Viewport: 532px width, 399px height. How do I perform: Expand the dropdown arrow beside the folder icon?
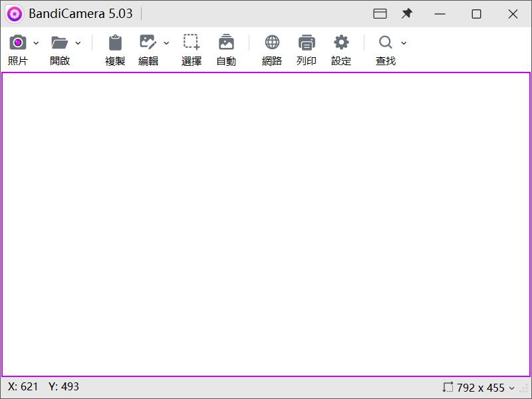click(x=78, y=43)
